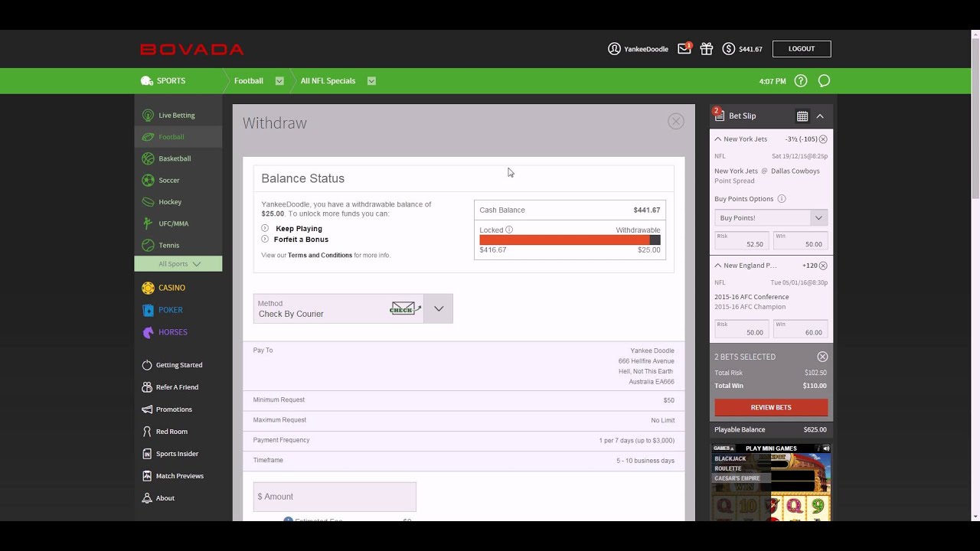Open the messages envelope icon

pyautogui.click(x=684, y=49)
